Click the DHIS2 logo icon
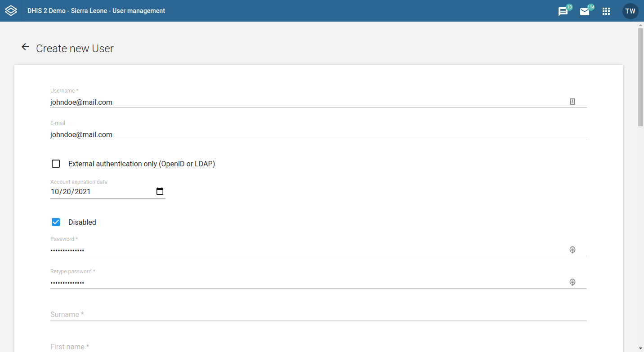The height and width of the screenshot is (352, 644). (x=11, y=11)
